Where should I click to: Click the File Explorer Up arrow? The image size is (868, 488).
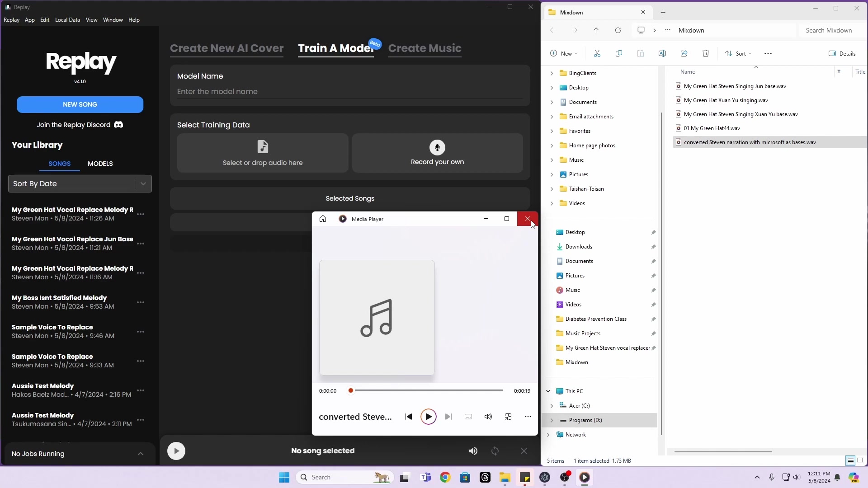coord(596,30)
